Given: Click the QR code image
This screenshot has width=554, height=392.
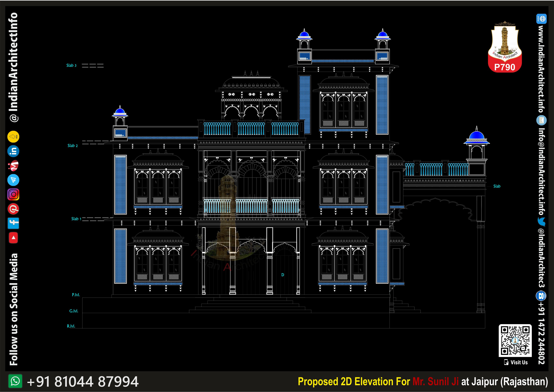Looking at the screenshot, I should [x=515, y=340].
